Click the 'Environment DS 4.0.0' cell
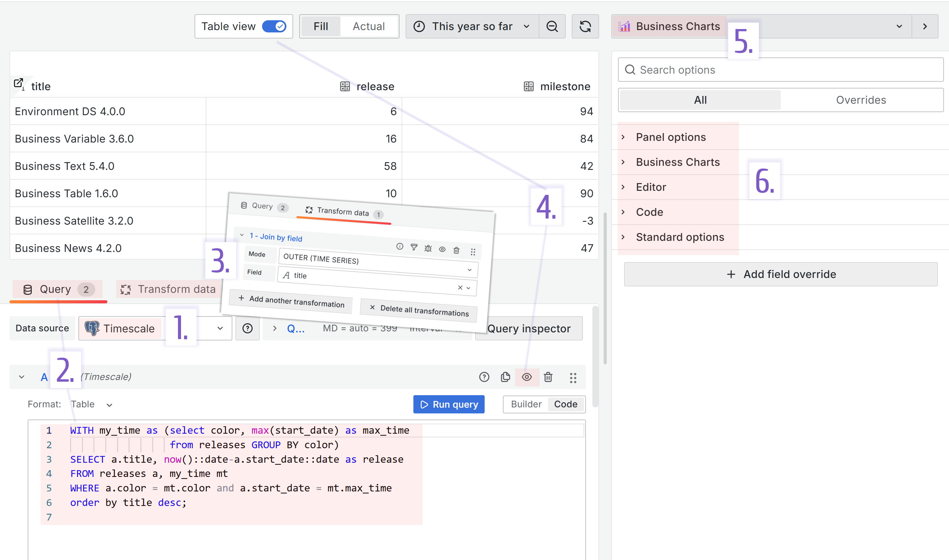 click(108, 111)
